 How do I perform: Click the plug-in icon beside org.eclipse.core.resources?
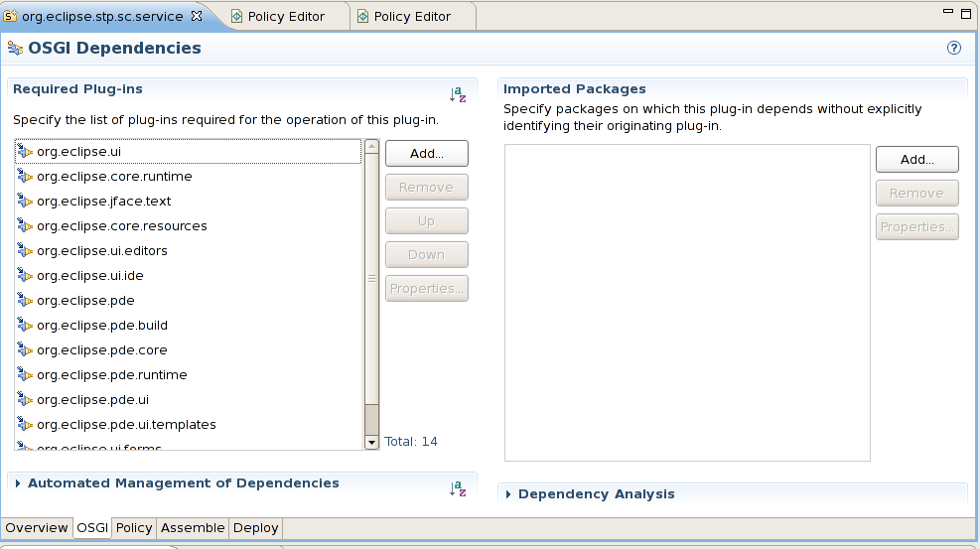tap(25, 225)
